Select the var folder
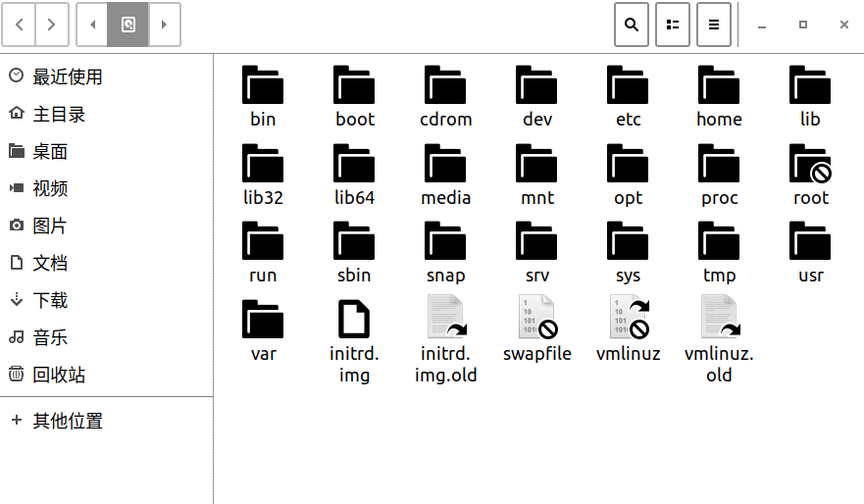Screen dimensions: 864x504 [263, 330]
